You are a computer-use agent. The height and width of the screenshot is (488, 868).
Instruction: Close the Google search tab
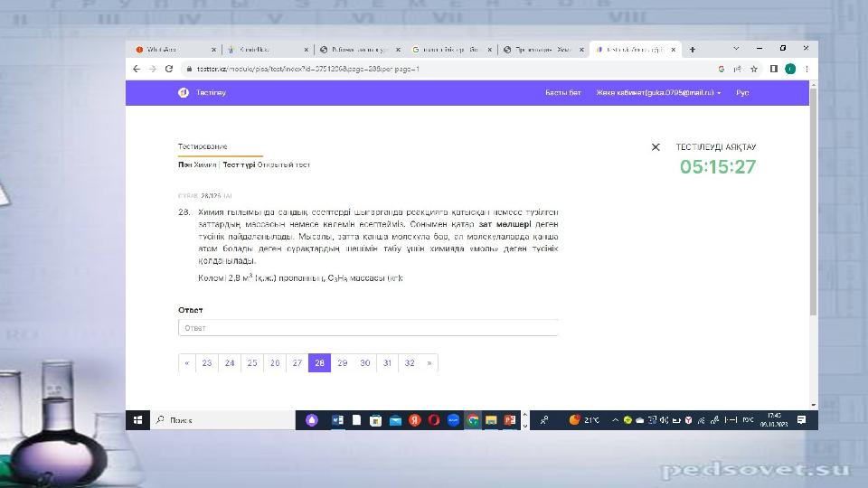(489, 50)
